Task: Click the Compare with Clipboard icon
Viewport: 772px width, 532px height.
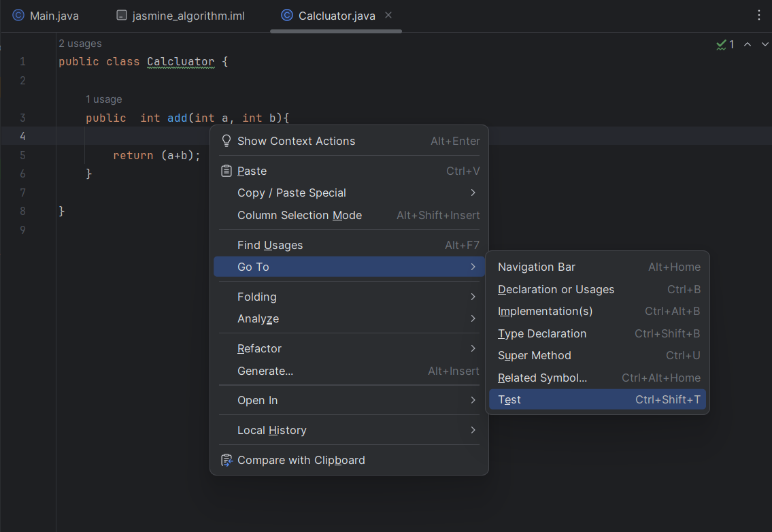Action: [x=226, y=460]
